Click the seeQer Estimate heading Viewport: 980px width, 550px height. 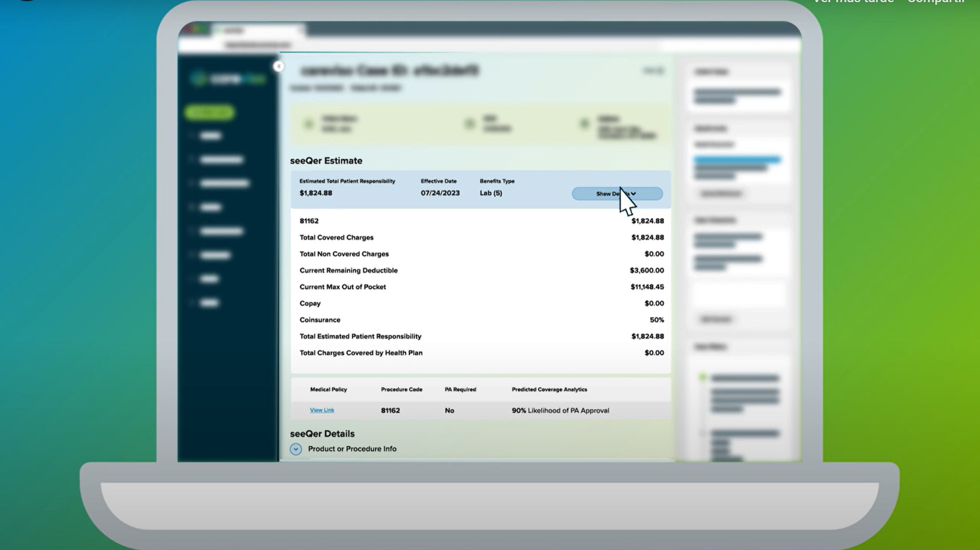point(326,161)
